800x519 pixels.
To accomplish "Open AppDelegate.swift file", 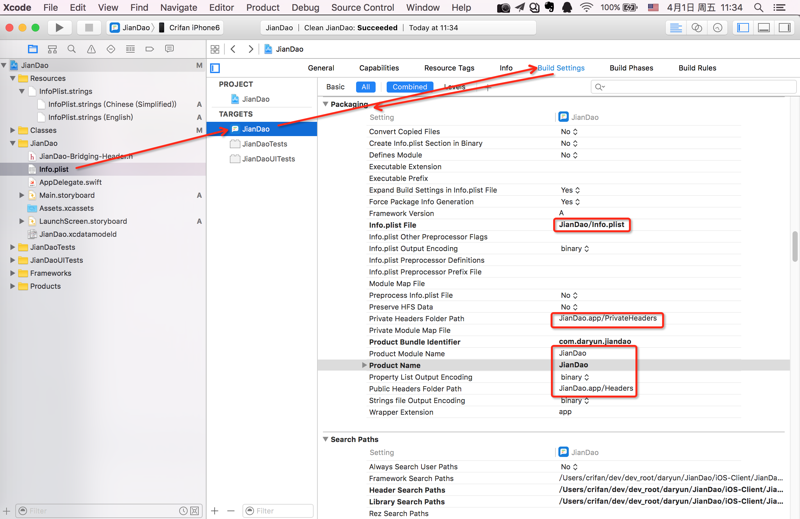I will pyautogui.click(x=70, y=182).
